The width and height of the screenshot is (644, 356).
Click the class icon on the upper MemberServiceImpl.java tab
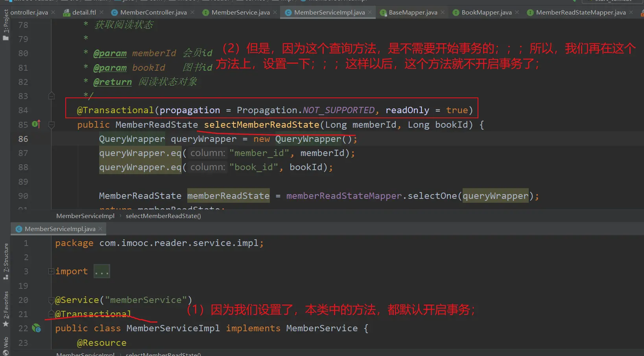pos(288,13)
